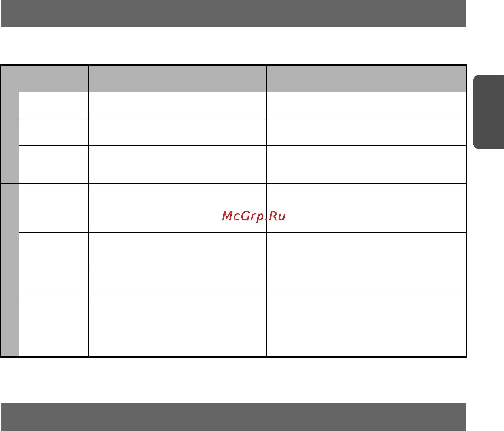
Task: Select the second column header cell
Action: tap(54, 79)
